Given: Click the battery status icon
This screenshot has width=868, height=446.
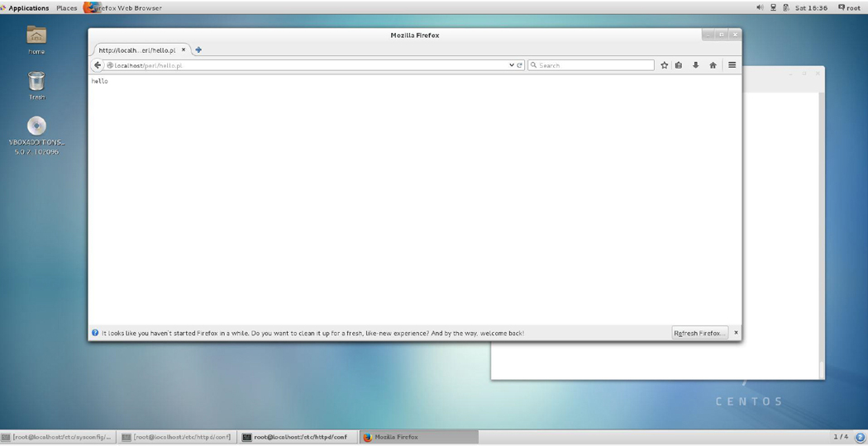Looking at the screenshot, I should (786, 7).
